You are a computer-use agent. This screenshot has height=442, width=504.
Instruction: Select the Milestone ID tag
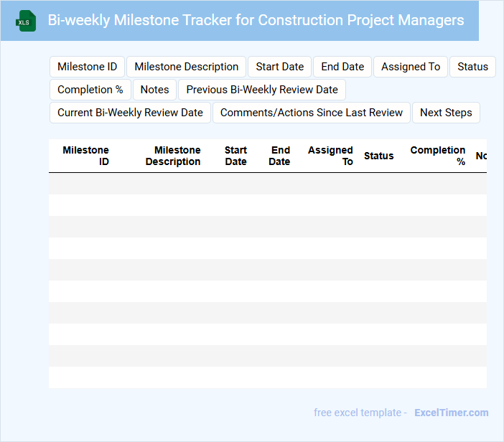tap(87, 67)
